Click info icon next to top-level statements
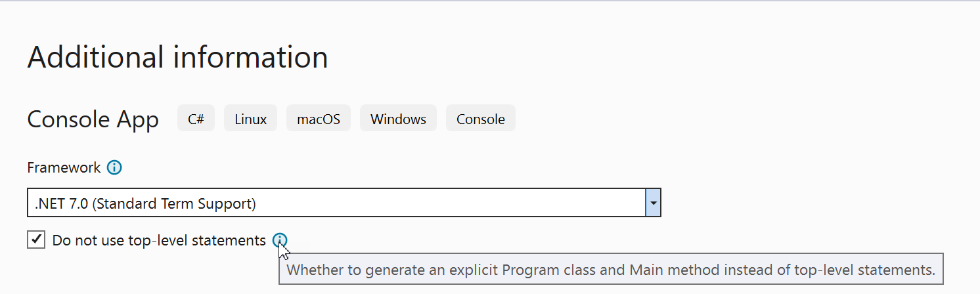The image size is (980, 294). [x=279, y=241]
